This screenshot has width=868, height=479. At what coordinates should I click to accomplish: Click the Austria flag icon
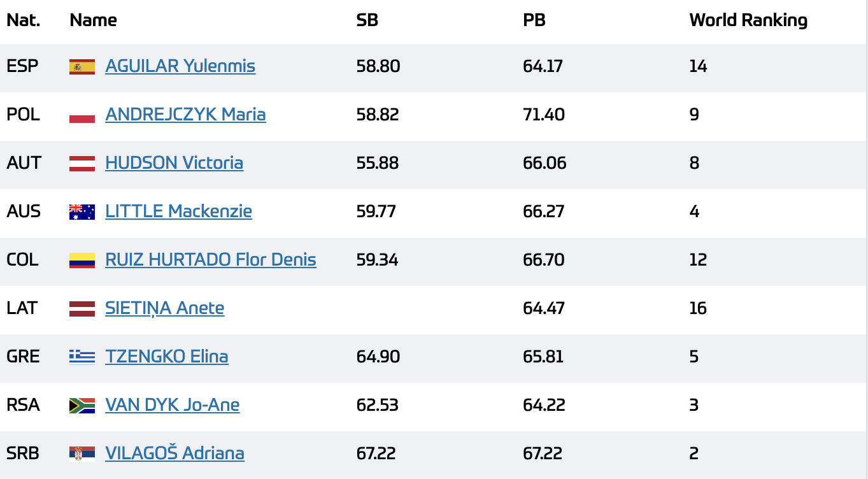[82, 164]
